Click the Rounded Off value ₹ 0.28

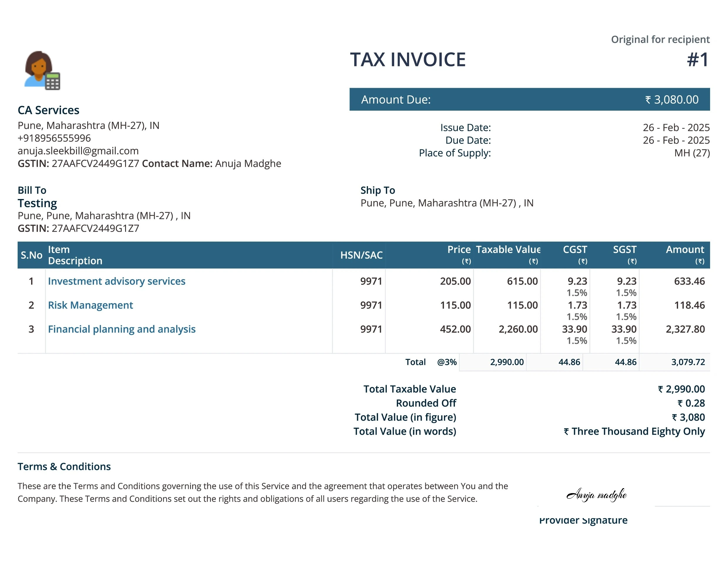pos(691,403)
